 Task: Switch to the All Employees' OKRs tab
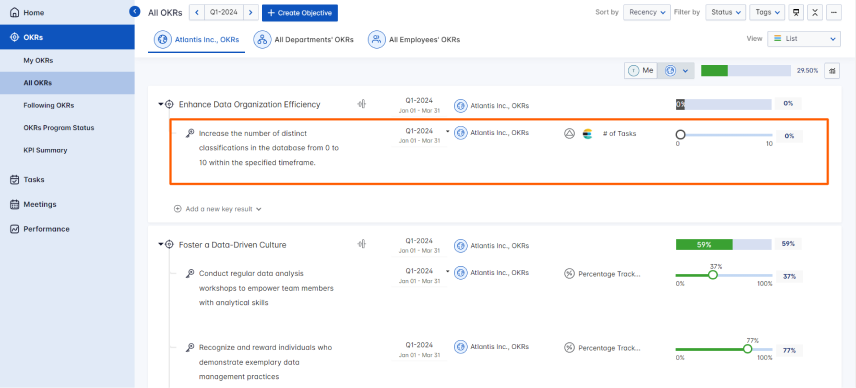point(414,40)
